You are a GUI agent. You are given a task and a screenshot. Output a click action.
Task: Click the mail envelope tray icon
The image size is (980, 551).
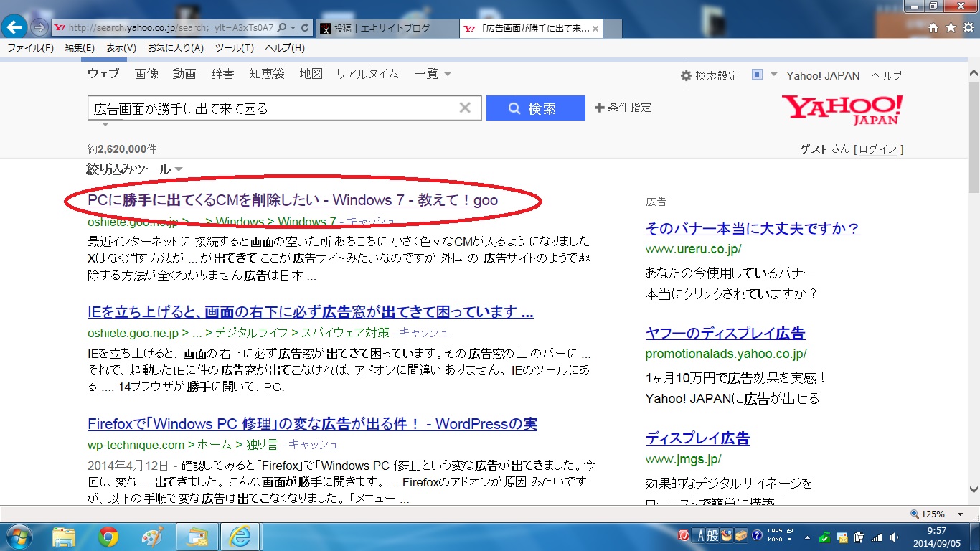[843, 537]
